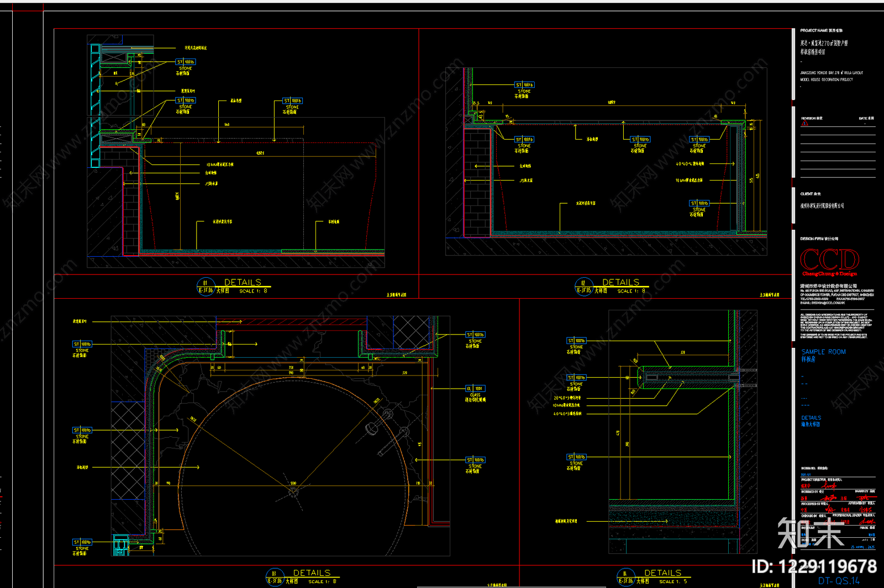Select the detail 03 number bubble
This screenshot has width=884, height=588.
pos(274,577)
